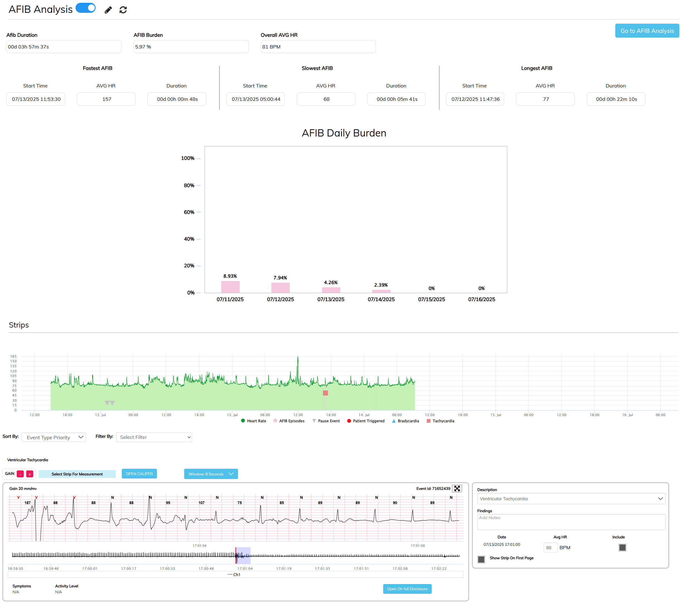Click the refresh arrows icon
Viewport: 700px width, 608px height.
tap(123, 10)
